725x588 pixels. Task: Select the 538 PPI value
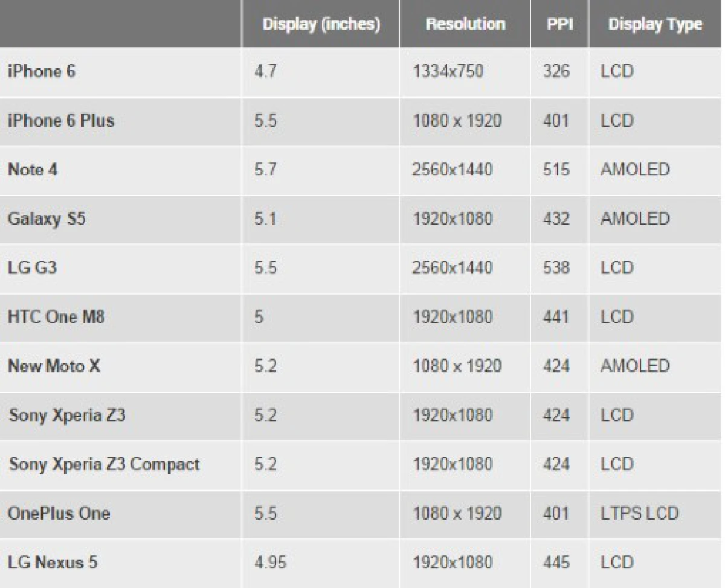556,268
